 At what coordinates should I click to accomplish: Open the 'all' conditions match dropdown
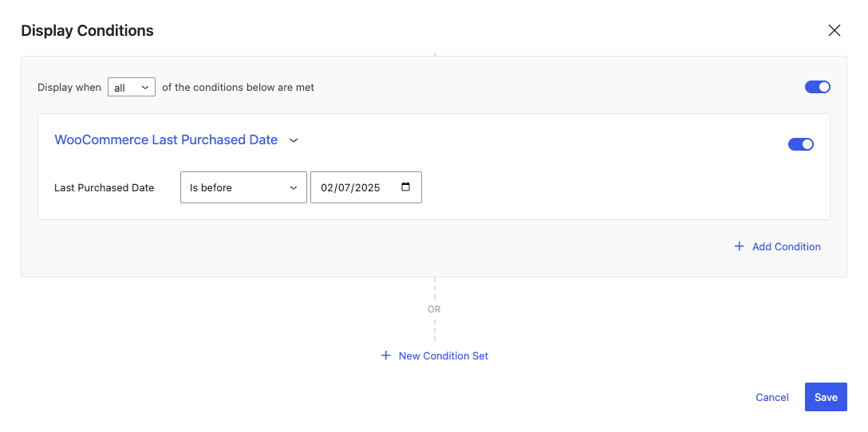131,88
